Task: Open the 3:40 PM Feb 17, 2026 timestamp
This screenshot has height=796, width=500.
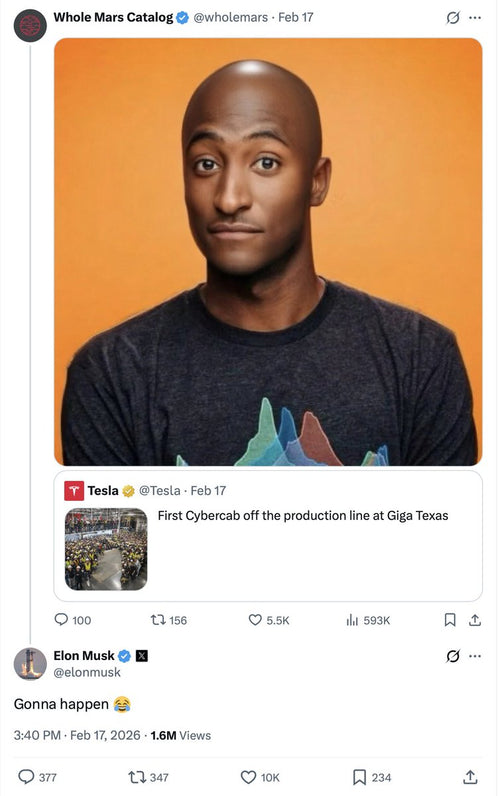Action: tap(77, 735)
